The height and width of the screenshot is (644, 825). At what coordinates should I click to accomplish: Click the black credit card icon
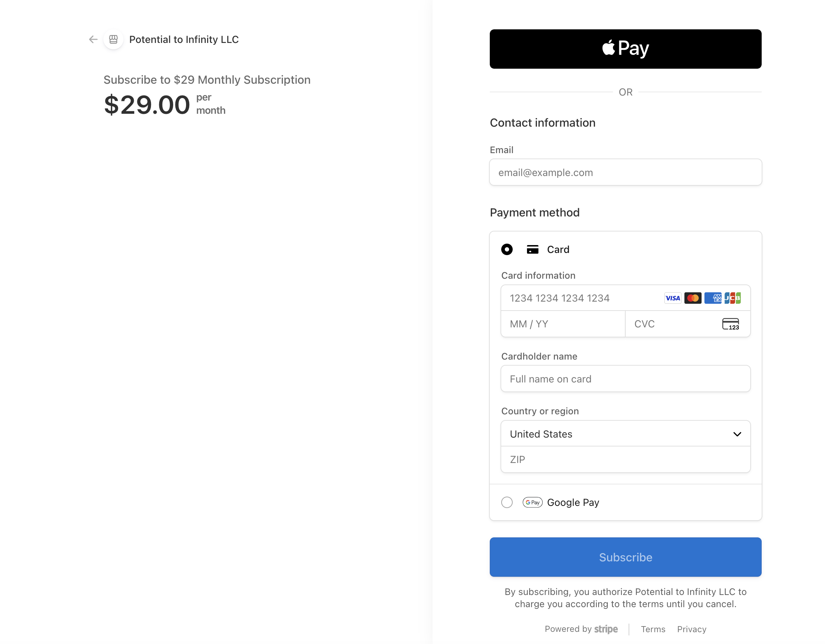click(x=533, y=249)
